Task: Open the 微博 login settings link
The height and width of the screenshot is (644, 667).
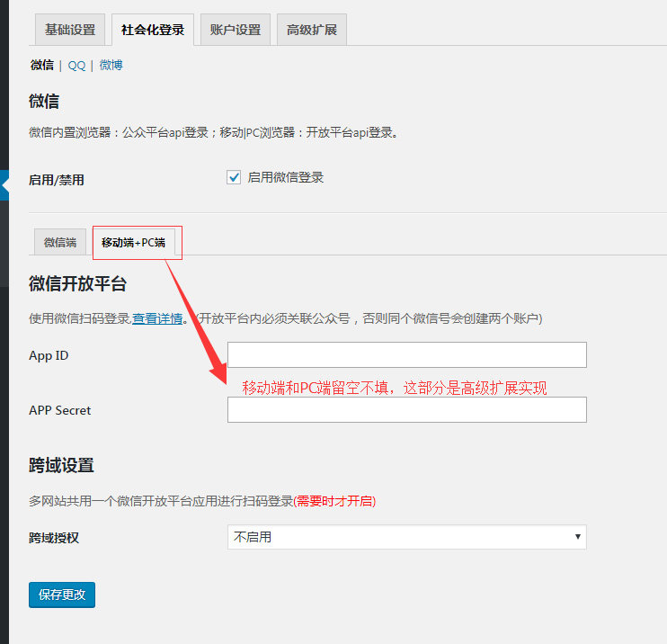Action: (x=111, y=65)
